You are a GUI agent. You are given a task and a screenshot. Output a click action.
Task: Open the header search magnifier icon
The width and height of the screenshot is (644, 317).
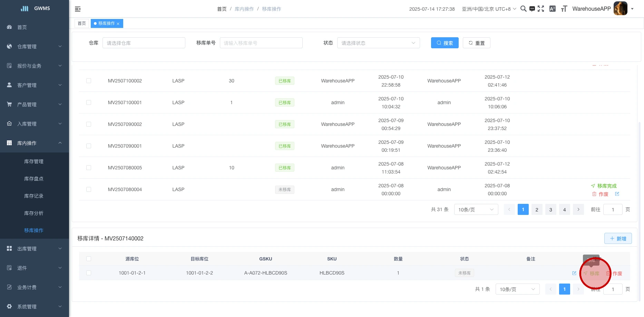(523, 9)
